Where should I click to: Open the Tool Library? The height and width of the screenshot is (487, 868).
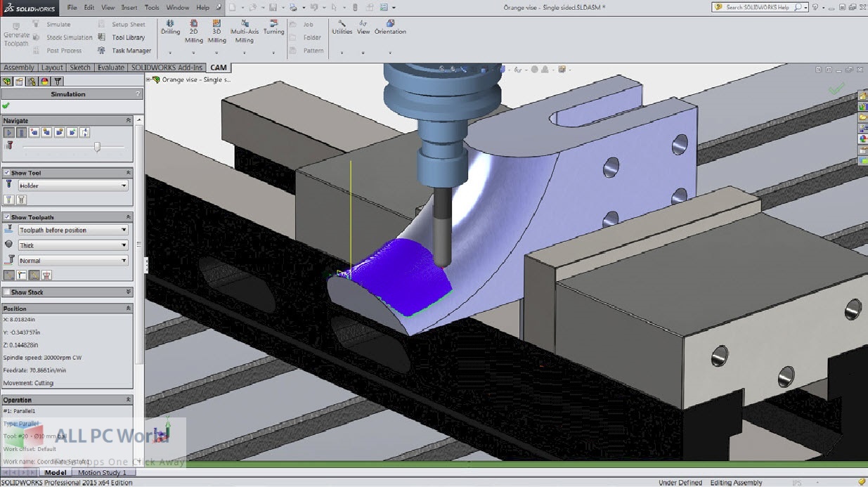(x=122, y=37)
